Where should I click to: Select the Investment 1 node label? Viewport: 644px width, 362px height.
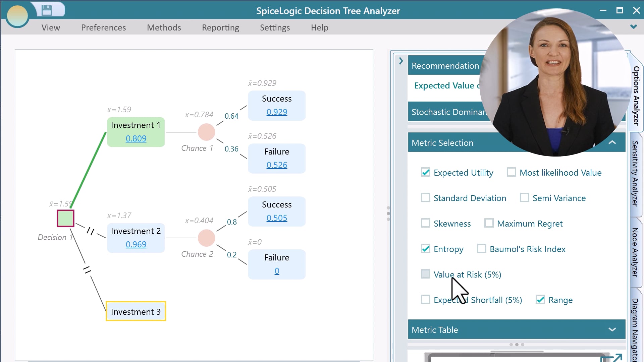[x=136, y=125]
